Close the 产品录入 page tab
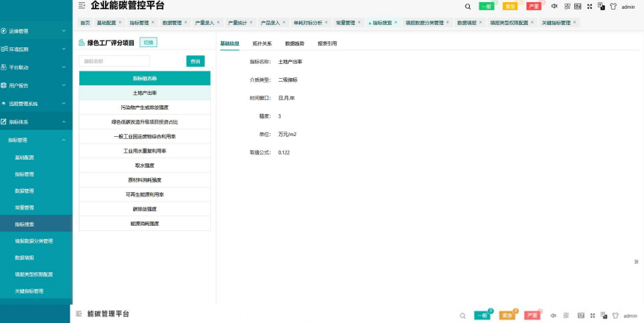Viewport: 644px width, 323px height. (284, 23)
